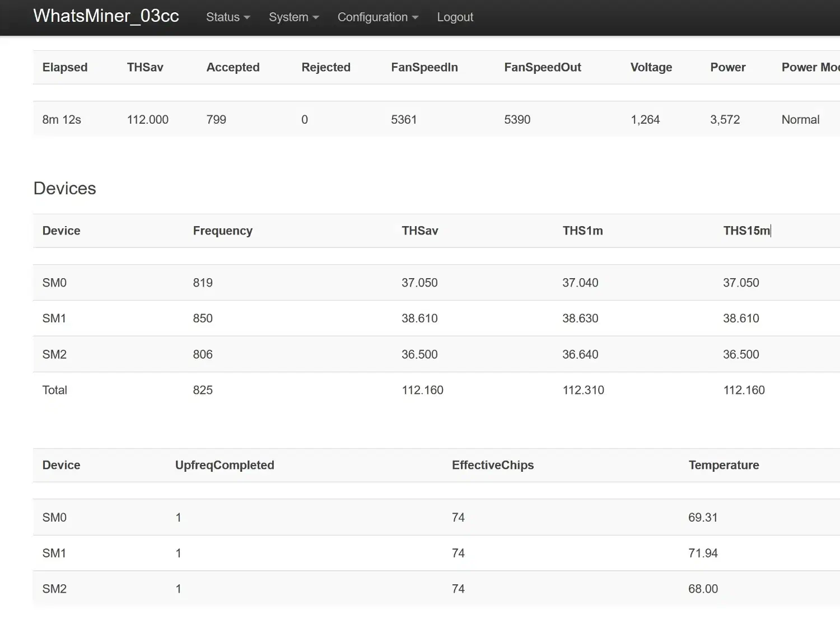Click the WhatsMiner_03cc brand title

click(x=106, y=16)
